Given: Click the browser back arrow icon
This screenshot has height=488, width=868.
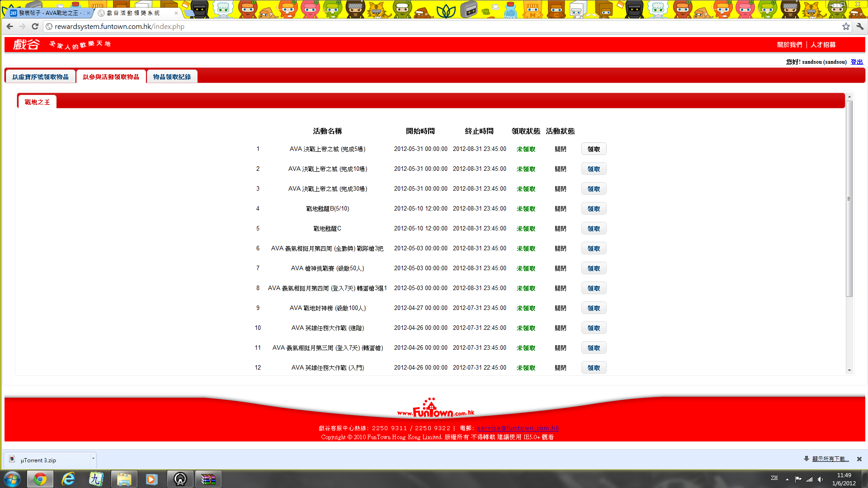Looking at the screenshot, I should (10, 27).
